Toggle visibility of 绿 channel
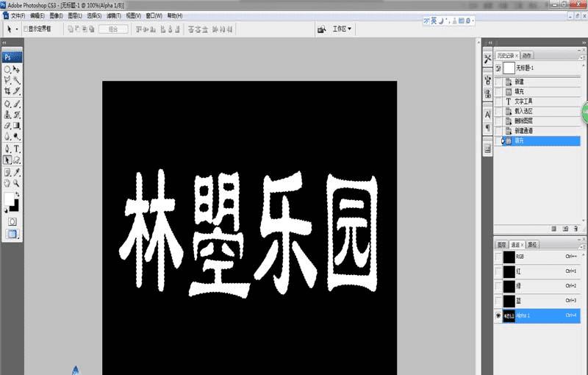The image size is (588, 375). (x=498, y=286)
